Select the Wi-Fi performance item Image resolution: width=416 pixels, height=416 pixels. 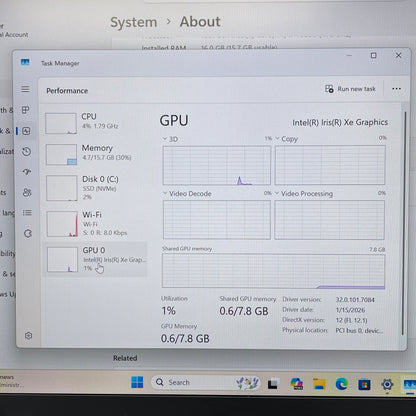[95, 224]
